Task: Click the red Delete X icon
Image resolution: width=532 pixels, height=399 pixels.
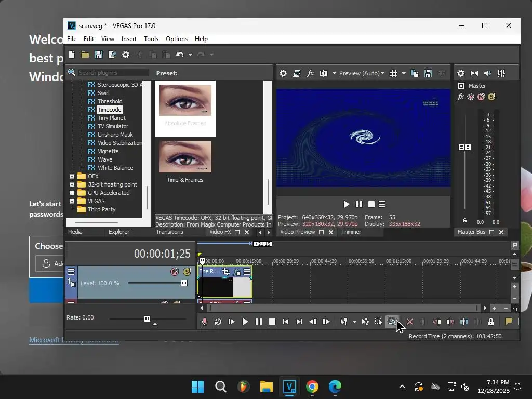Action: (410, 322)
